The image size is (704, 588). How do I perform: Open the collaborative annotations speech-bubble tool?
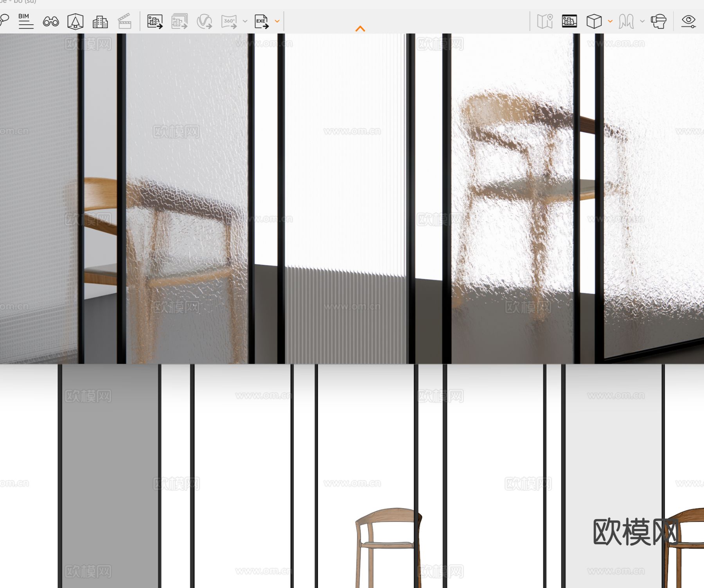click(4, 20)
